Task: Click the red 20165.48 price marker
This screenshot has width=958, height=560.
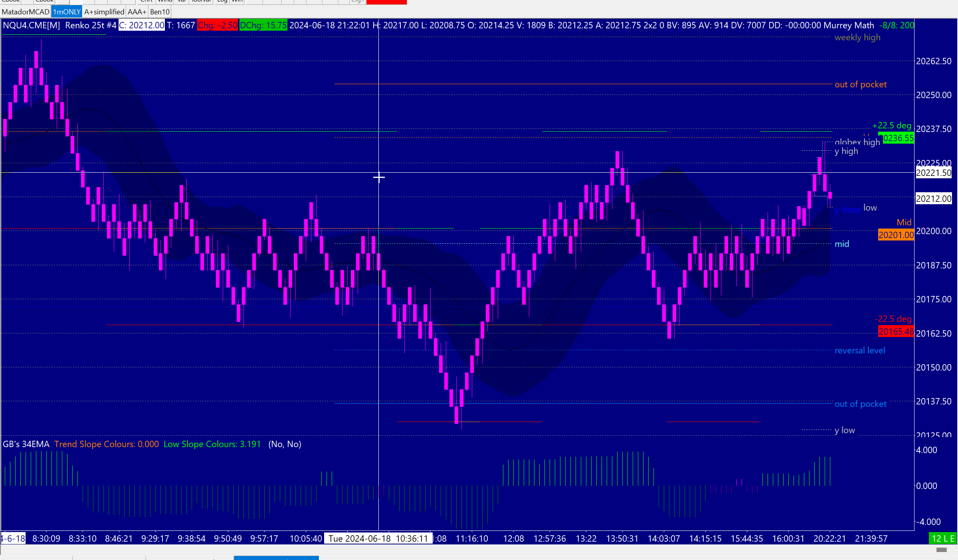Action: (896, 331)
